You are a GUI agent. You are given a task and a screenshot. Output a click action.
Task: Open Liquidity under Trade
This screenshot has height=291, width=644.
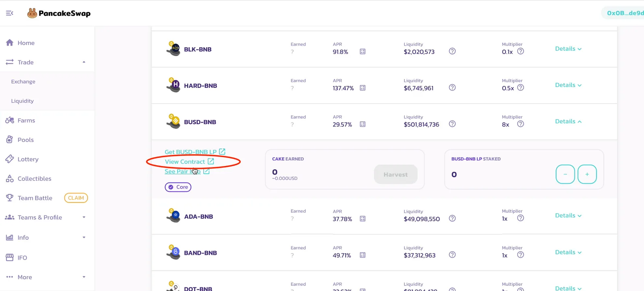23,101
